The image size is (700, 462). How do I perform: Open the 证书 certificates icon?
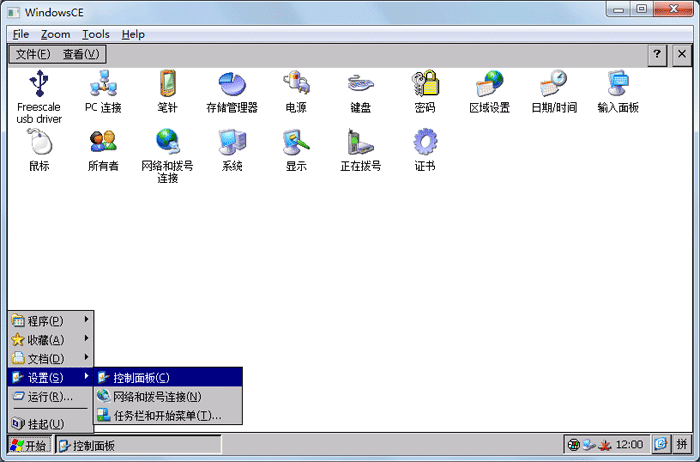click(425, 150)
